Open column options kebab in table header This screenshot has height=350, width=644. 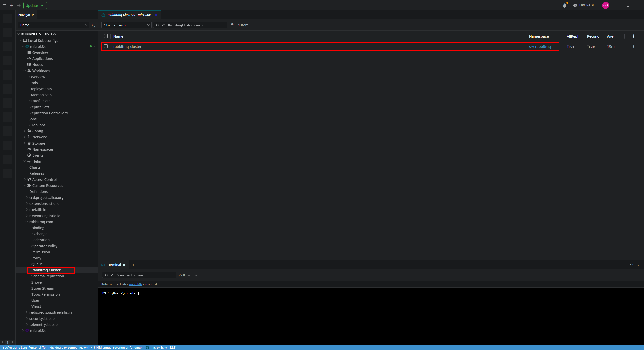click(x=634, y=36)
